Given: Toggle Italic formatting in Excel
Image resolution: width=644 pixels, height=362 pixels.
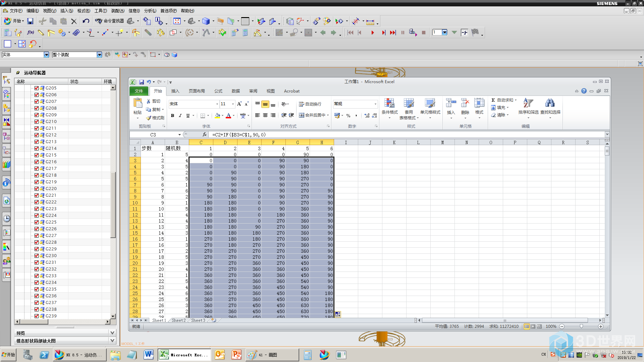Looking at the screenshot, I should (180, 116).
